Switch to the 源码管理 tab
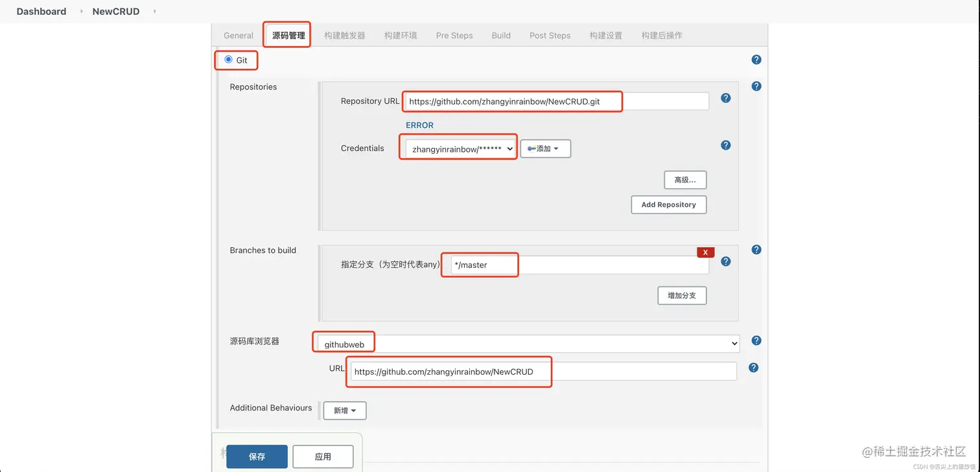Image resolution: width=980 pixels, height=472 pixels. click(288, 35)
